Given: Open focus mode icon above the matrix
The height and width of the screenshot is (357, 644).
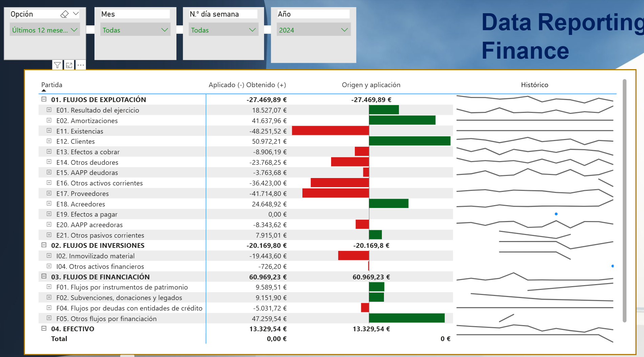Looking at the screenshot, I should tap(69, 65).
